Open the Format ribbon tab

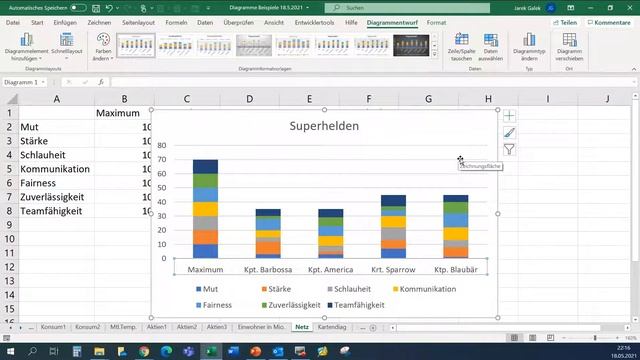(436, 23)
